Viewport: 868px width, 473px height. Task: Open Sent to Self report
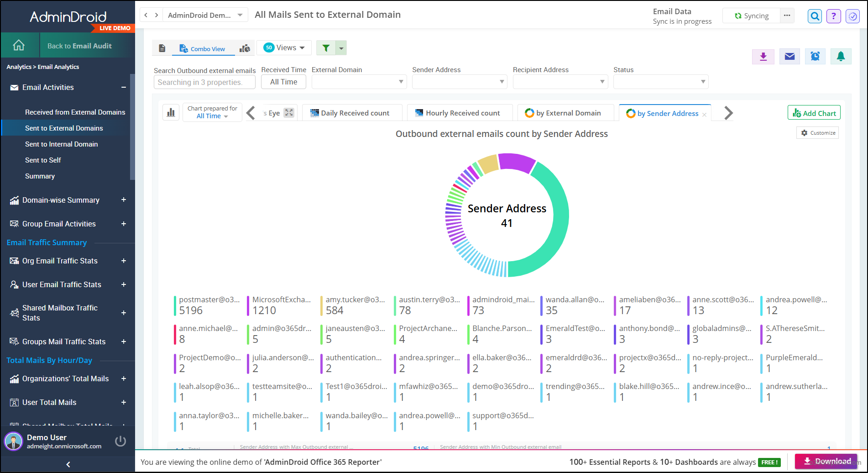pos(43,160)
